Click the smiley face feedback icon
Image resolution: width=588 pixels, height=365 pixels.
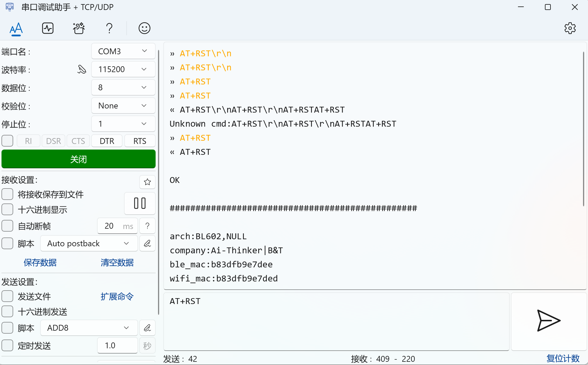point(144,28)
